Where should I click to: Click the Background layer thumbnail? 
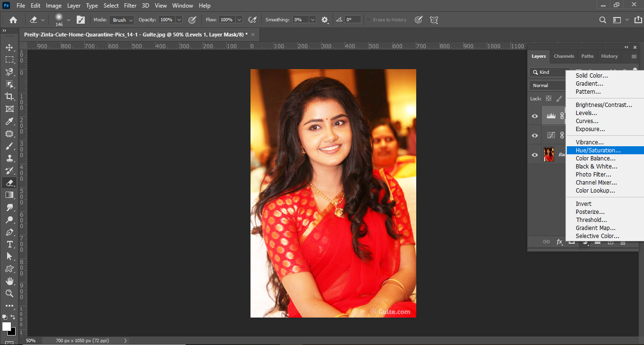tap(549, 155)
